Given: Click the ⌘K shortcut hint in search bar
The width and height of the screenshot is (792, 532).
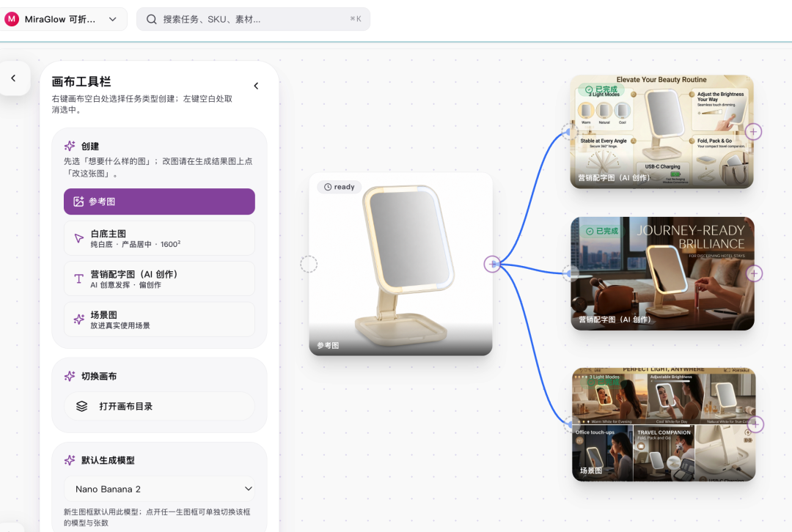Looking at the screenshot, I should click(356, 19).
